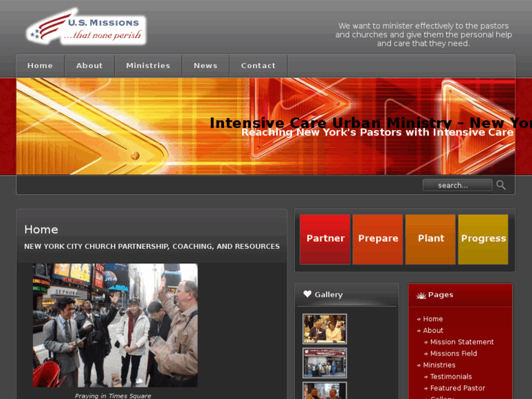
Task: Click the Praying in Times Square caption
Action: pyautogui.click(x=113, y=395)
